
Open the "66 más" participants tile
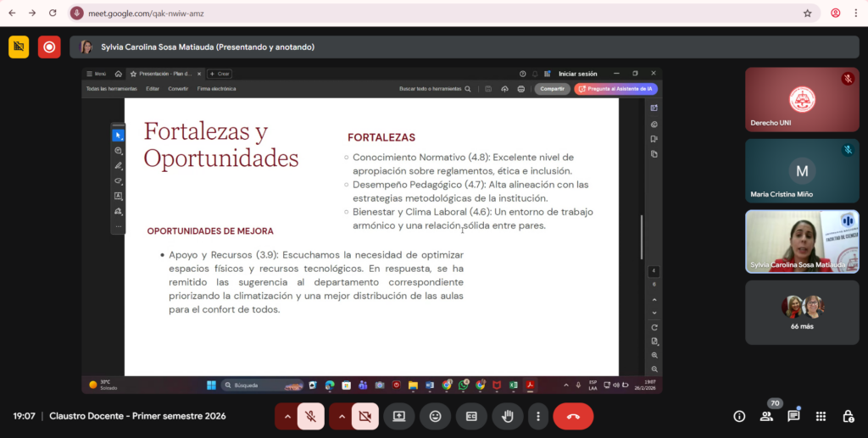coord(802,312)
